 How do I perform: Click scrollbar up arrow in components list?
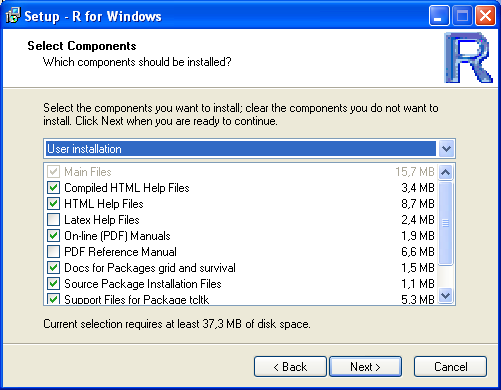coord(446,172)
